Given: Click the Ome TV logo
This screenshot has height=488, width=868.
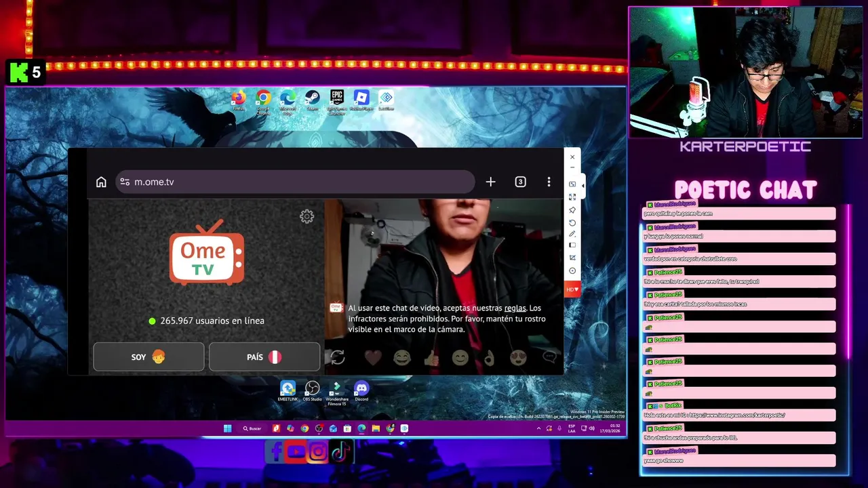Looking at the screenshot, I should [x=206, y=252].
